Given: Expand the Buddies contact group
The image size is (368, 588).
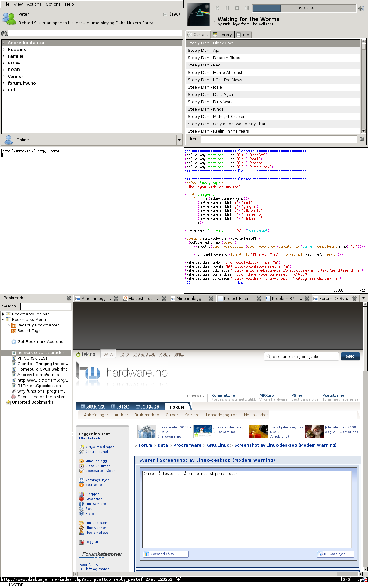Looking at the screenshot, I should [4, 49].
